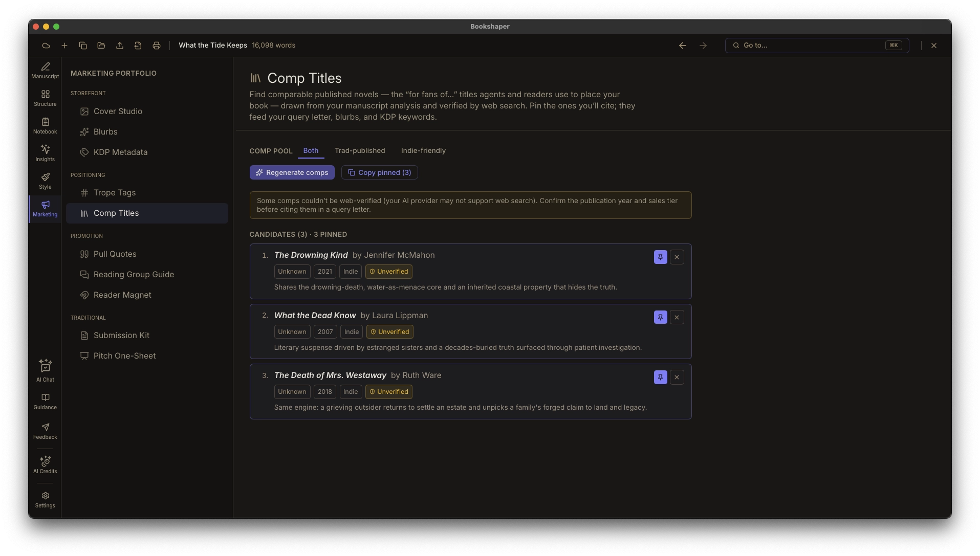Open the Guidance panel
This screenshot has height=556, width=980.
coord(45,402)
